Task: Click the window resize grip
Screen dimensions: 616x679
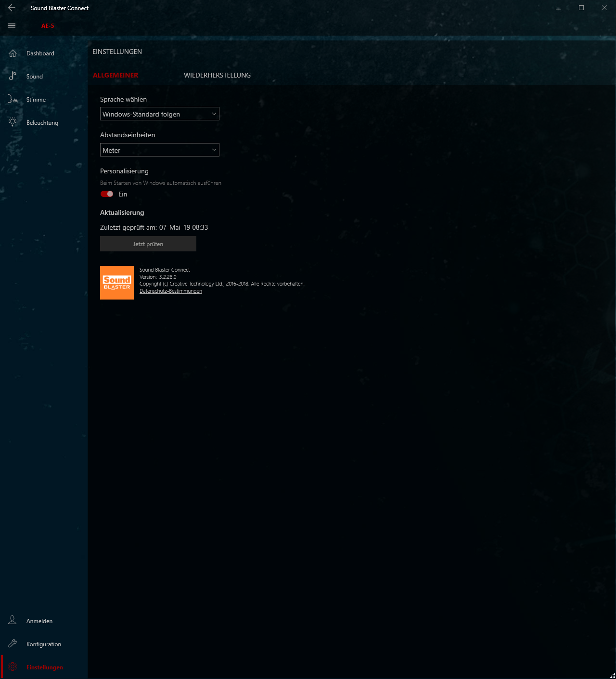Action: 613,676
